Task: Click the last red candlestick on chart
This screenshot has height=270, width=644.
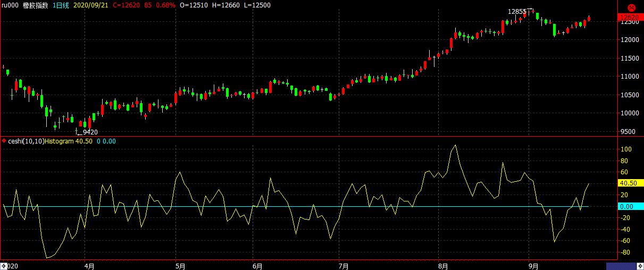Action: (x=589, y=19)
